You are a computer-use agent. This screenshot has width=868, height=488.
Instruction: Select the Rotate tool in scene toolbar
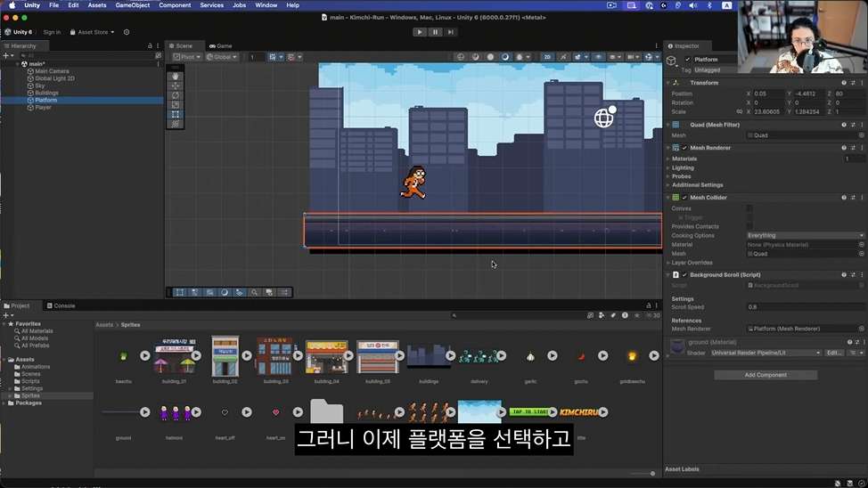point(176,95)
